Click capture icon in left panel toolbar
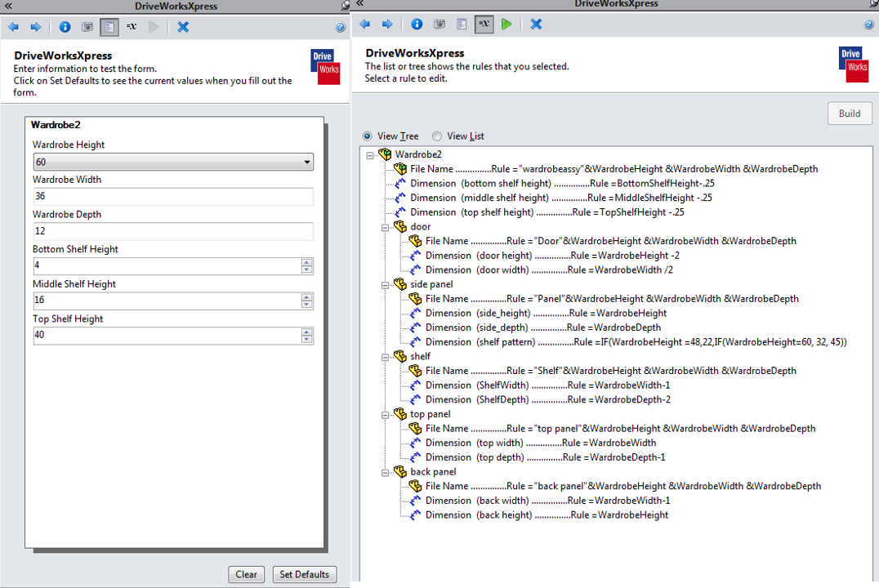This screenshot has width=879, height=588. [87, 27]
